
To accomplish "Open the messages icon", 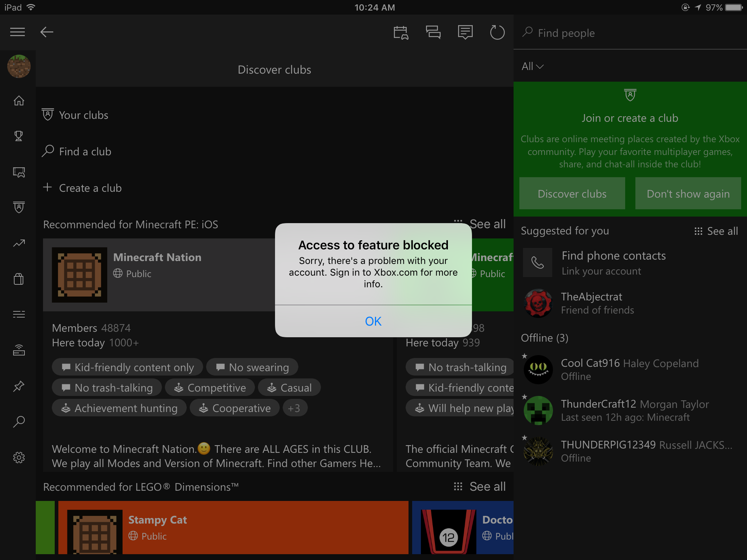I will (x=465, y=32).
